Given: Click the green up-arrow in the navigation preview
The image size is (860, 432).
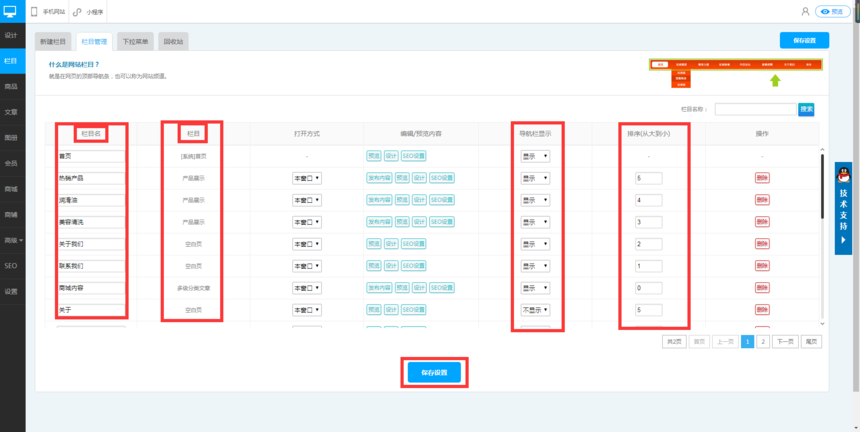Looking at the screenshot, I should (773, 80).
